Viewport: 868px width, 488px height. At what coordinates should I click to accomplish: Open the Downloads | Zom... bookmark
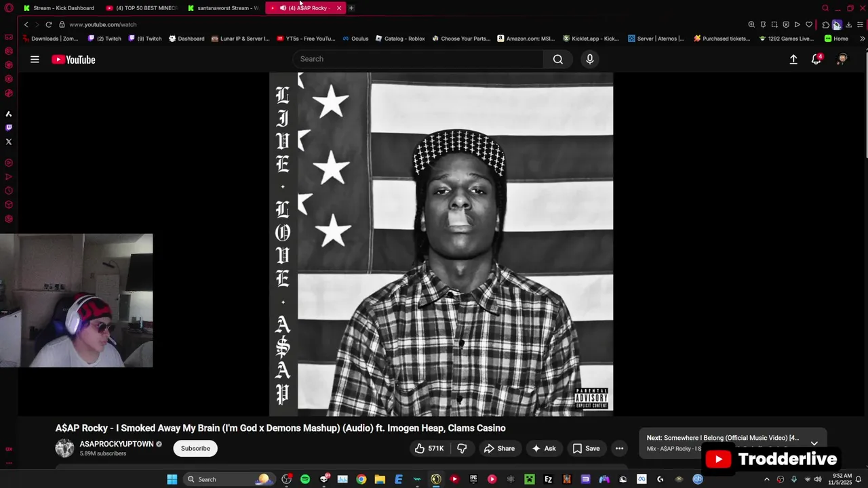50,39
